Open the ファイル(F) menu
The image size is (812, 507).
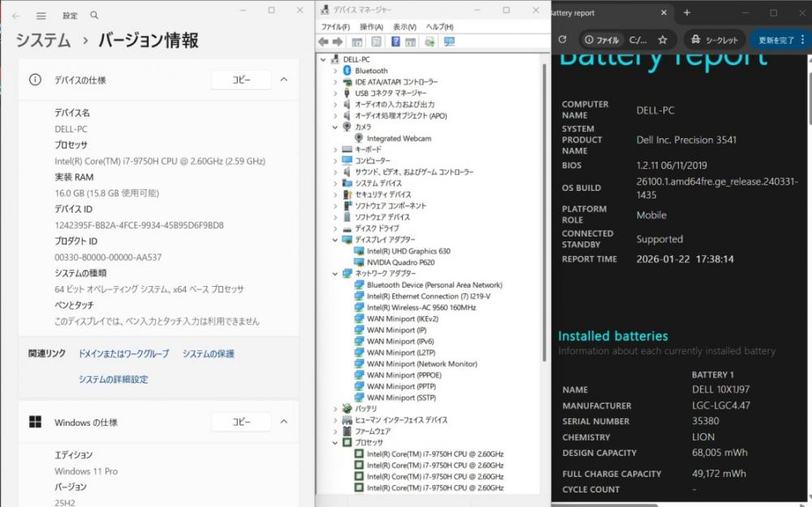coord(335,27)
